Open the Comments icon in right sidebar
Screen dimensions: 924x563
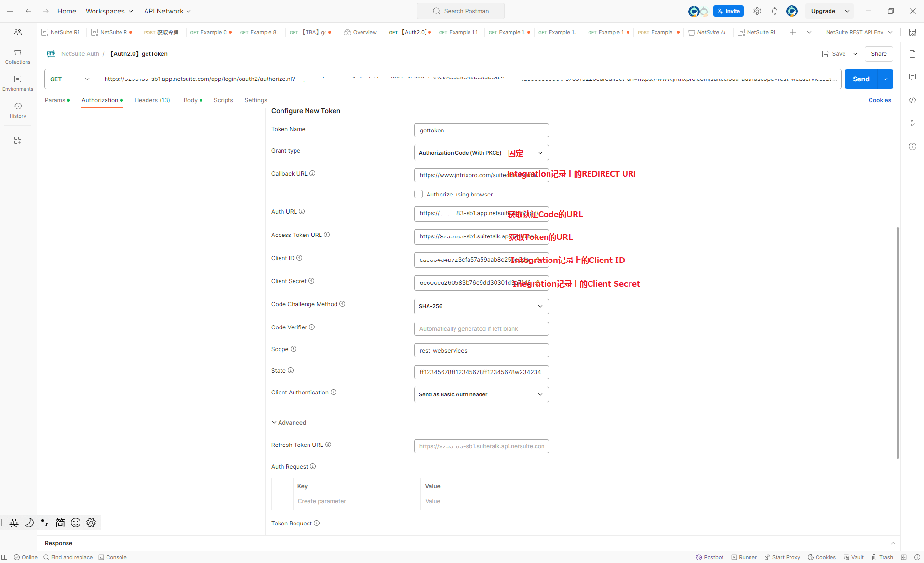(x=912, y=77)
